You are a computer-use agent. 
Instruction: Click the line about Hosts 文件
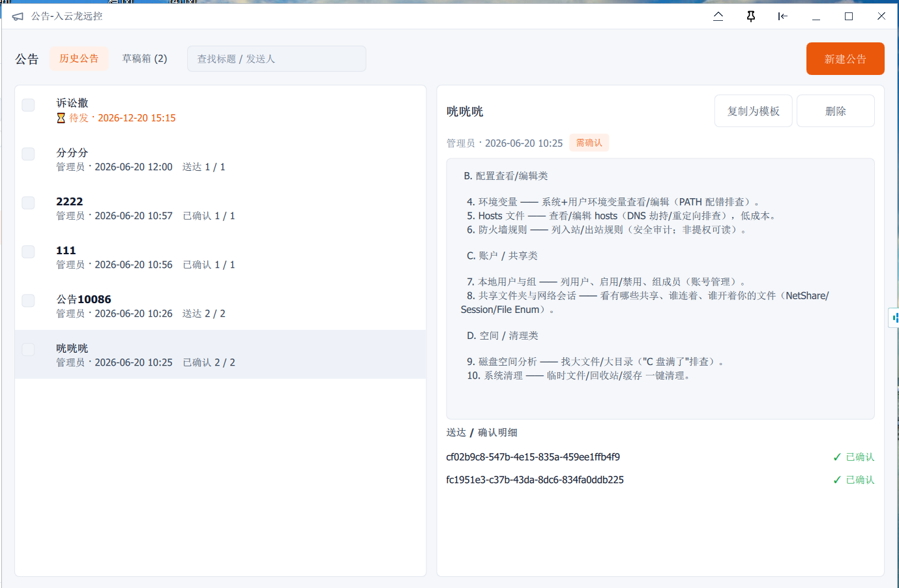click(x=622, y=216)
